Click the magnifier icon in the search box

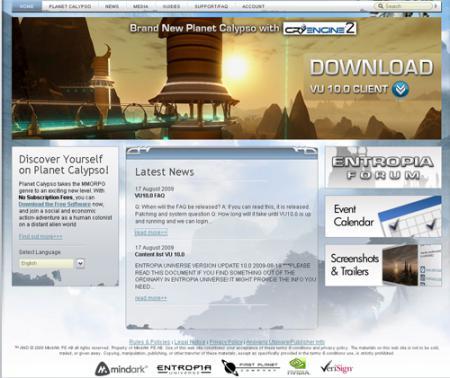(380, 6)
